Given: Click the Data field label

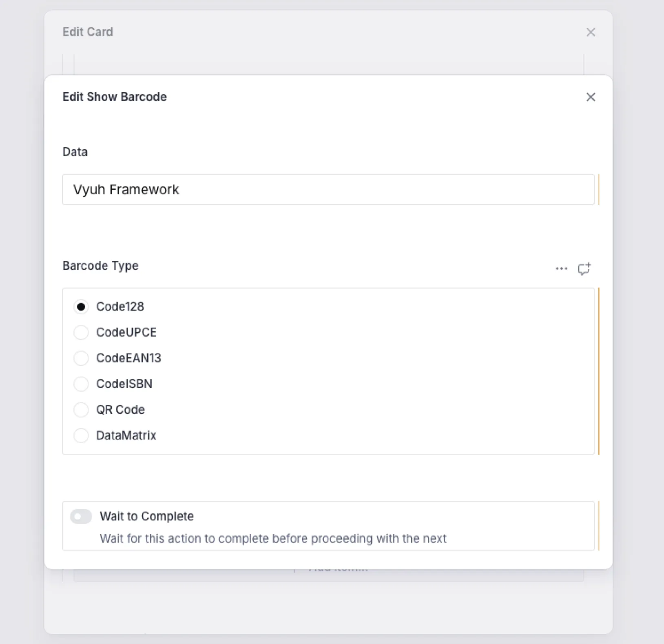Looking at the screenshot, I should (75, 152).
